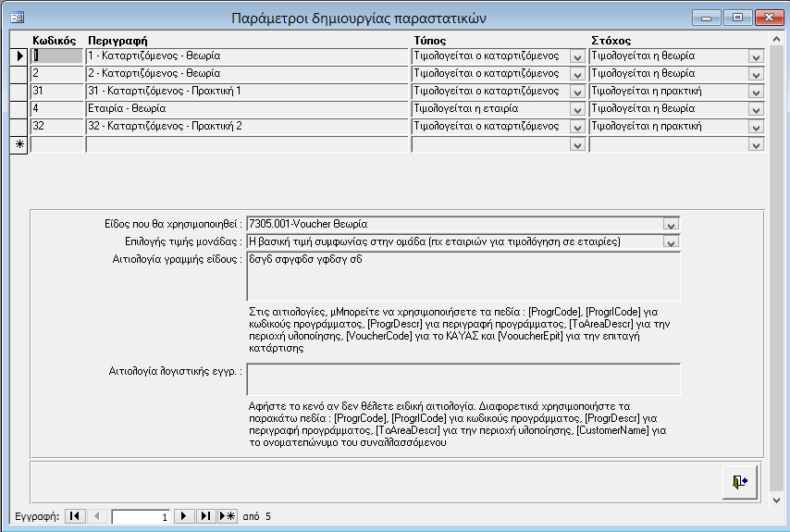
Task: Expand the 'Επιλογής τιμής μονάδας' dropdown arrow
Action: (x=672, y=241)
